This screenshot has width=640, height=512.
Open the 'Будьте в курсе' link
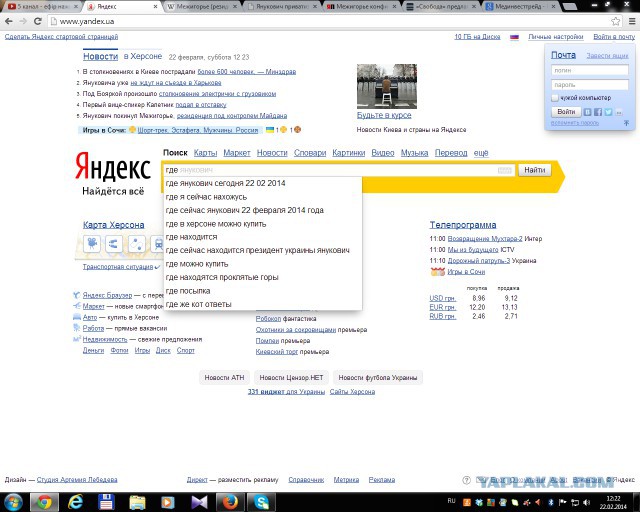[384, 115]
